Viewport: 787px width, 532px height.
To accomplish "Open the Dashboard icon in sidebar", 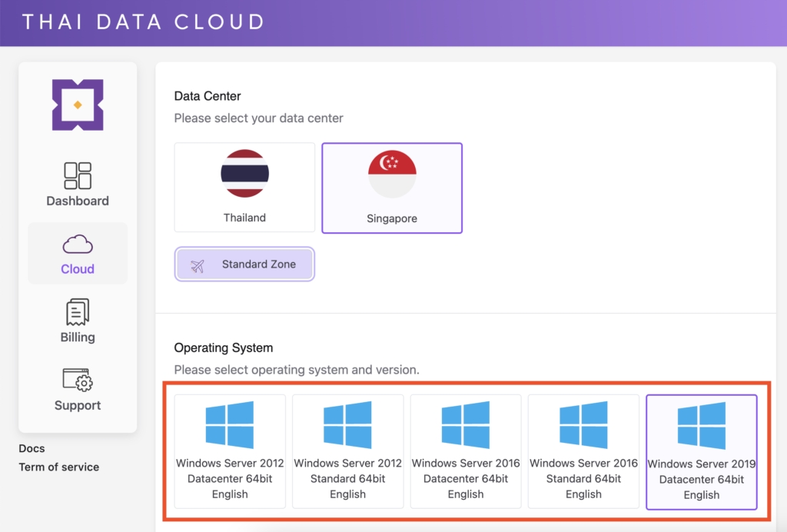I will coord(78,175).
